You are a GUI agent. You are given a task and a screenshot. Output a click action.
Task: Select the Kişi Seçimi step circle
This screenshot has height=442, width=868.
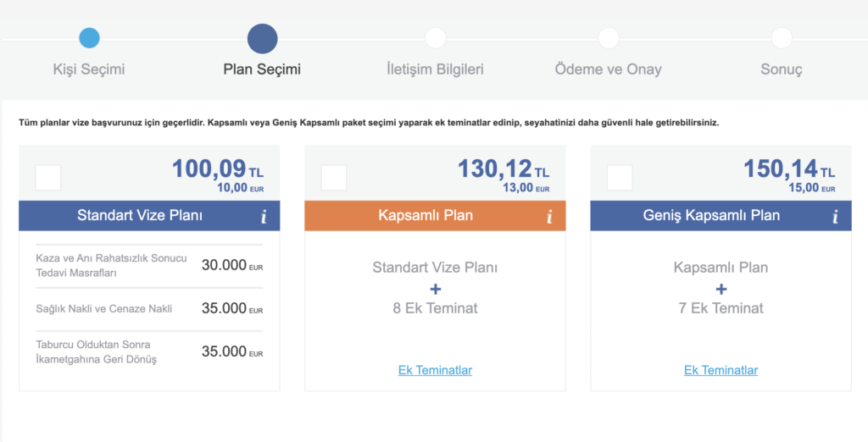(x=89, y=38)
